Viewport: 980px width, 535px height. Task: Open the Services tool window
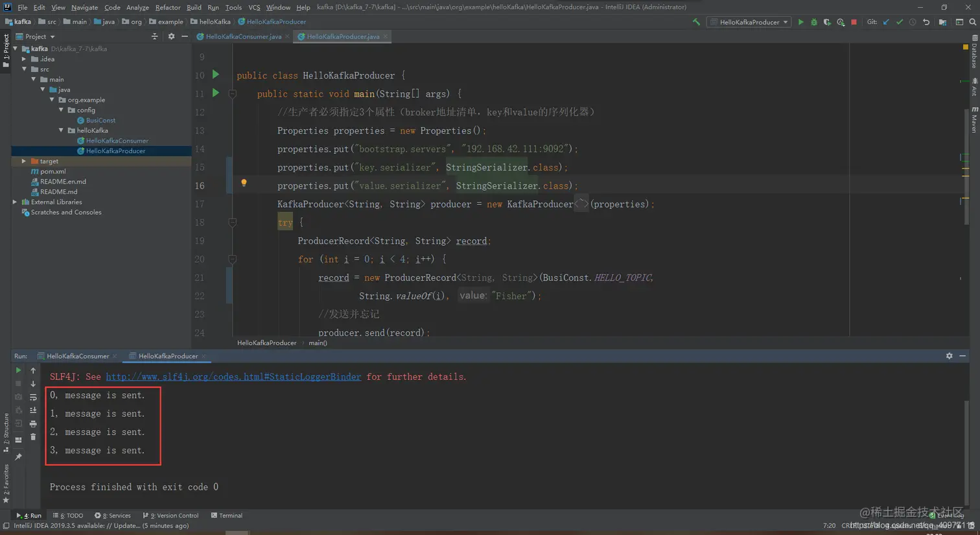(x=113, y=516)
